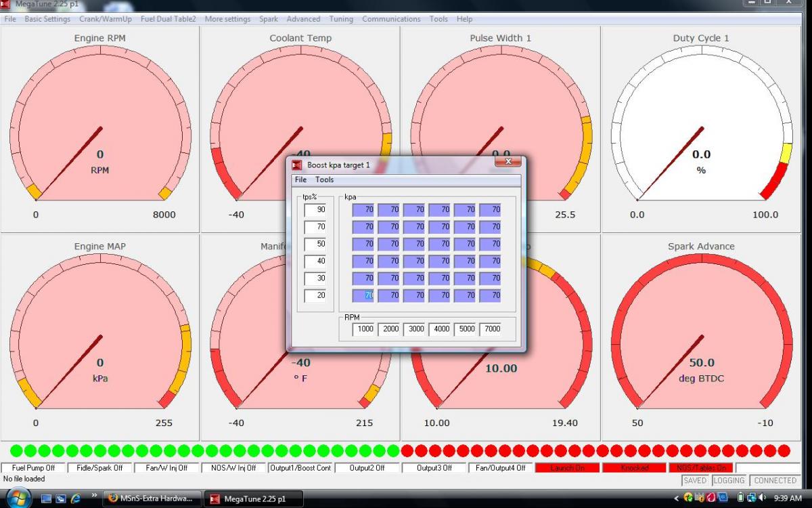Click the RPM field showing 1000
Image resolution: width=812 pixels, height=508 pixels.
point(363,329)
